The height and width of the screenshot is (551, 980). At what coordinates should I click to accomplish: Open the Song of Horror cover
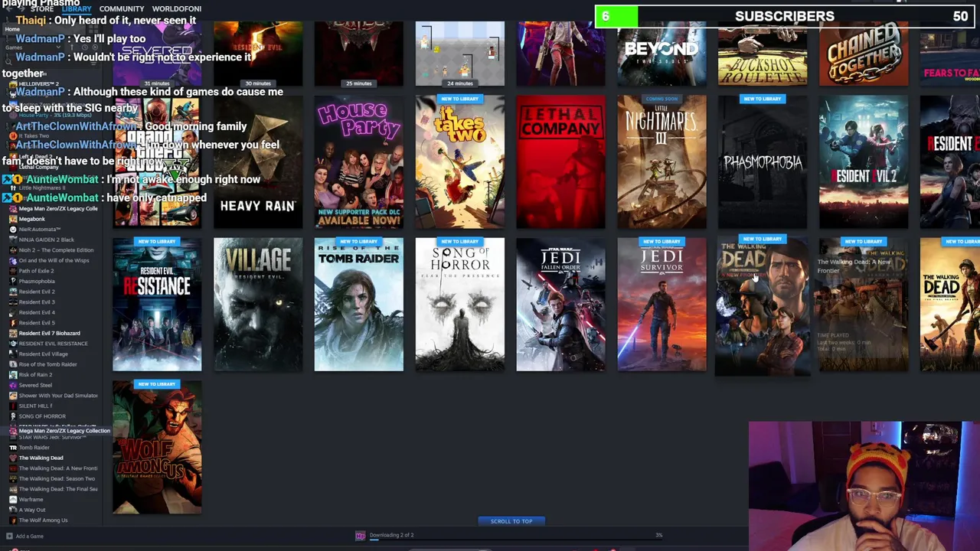(x=460, y=305)
